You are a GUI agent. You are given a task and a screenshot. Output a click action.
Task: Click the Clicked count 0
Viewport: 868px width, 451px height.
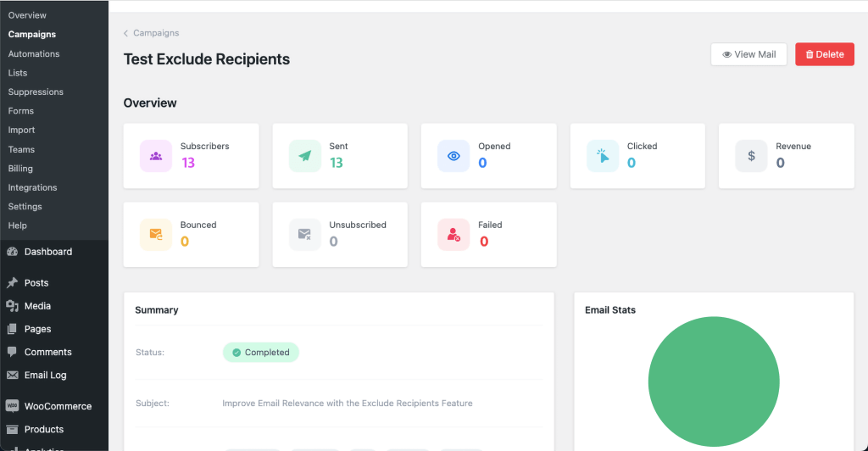click(x=632, y=163)
